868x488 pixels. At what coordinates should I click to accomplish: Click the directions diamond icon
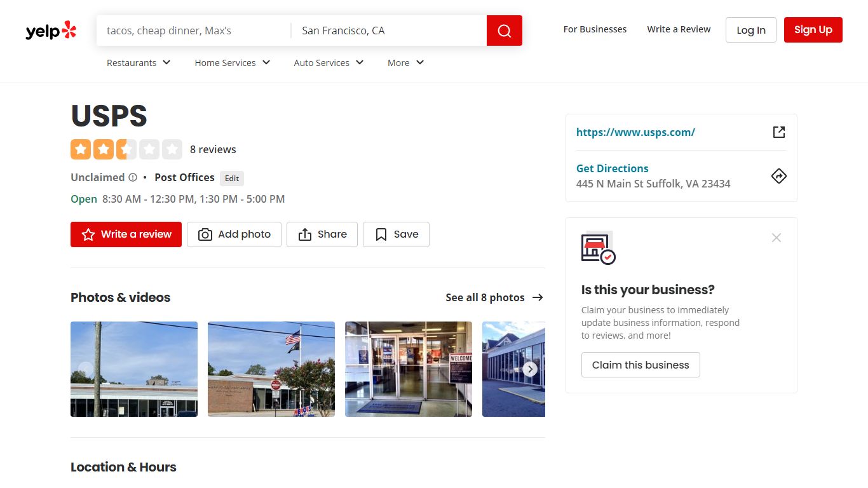click(779, 176)
